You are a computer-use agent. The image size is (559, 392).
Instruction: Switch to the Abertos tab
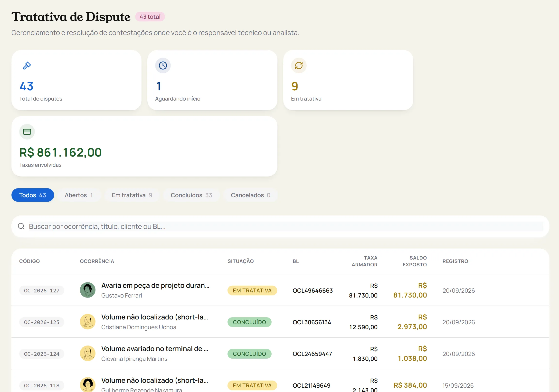click(x=79, y=195)
